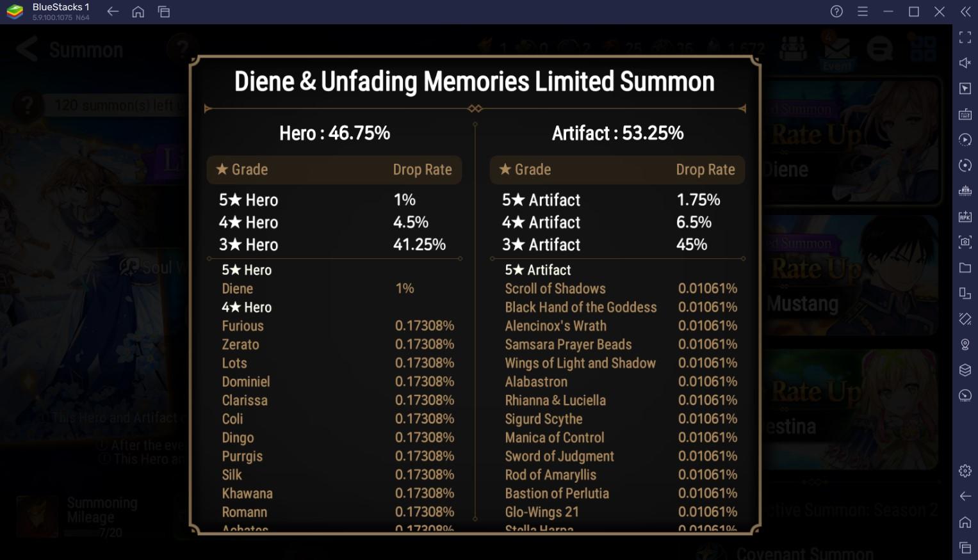Go back using title bar arrow
Screen dimensions: 978x560
(113, 12)
